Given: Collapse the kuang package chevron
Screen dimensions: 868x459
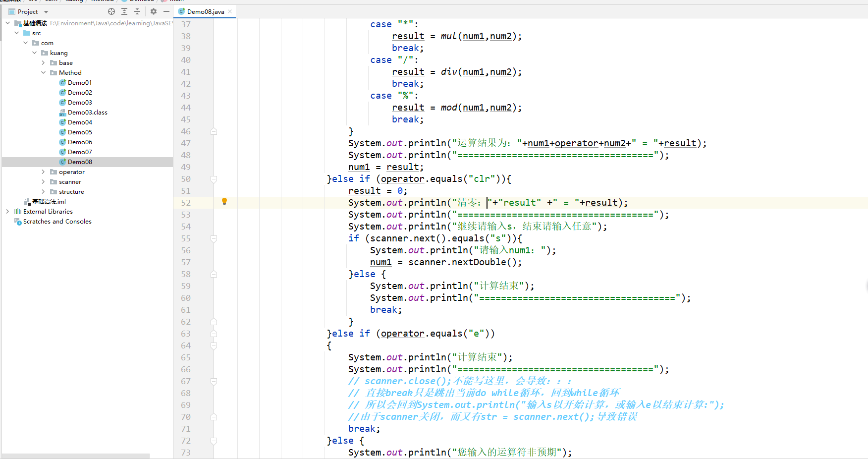Looking at the screenshot, I should [x=35, y=53].
